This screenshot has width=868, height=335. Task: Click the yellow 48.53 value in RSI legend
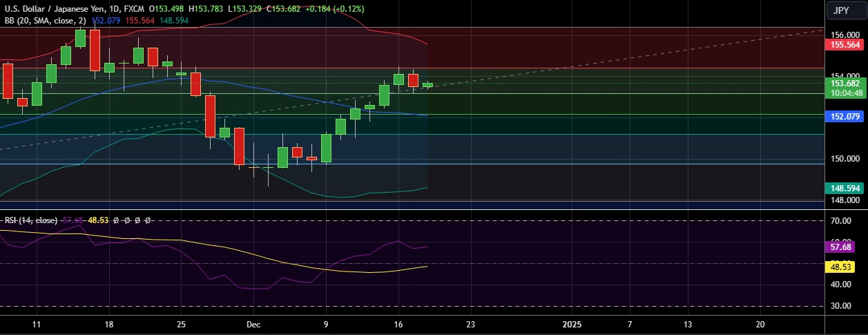(x=99, y=220)
